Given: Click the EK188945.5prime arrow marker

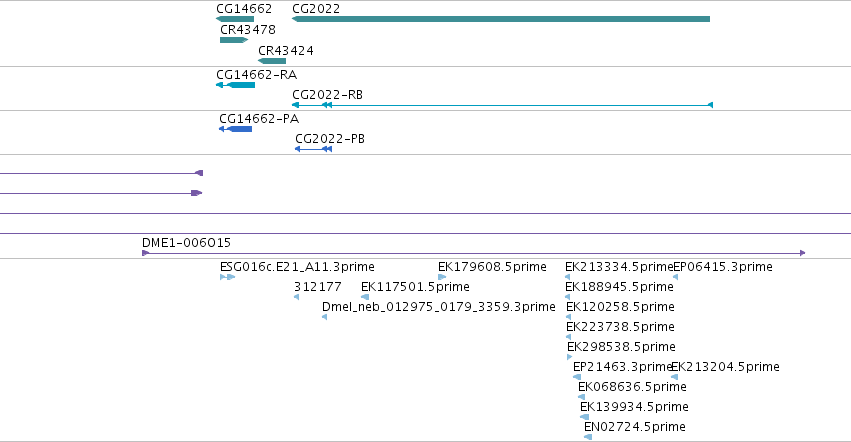Looking at the screenshot, I should [x=568, y=297].
